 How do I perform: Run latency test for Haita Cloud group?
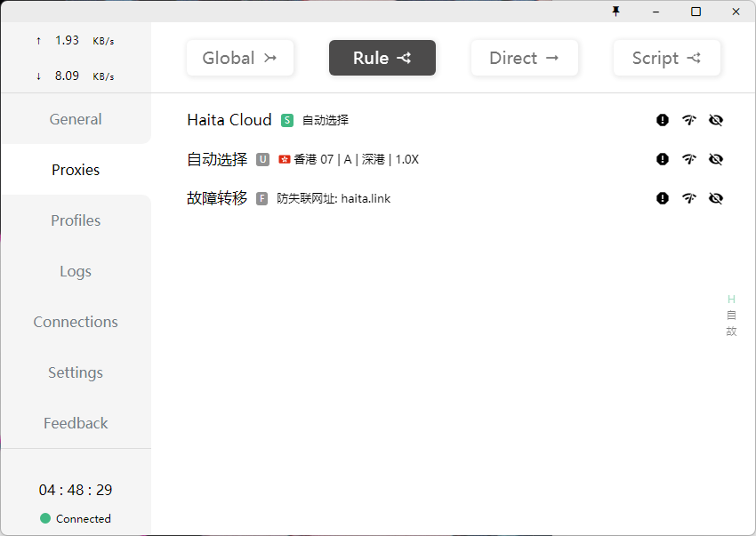click(x=689, y=120)
